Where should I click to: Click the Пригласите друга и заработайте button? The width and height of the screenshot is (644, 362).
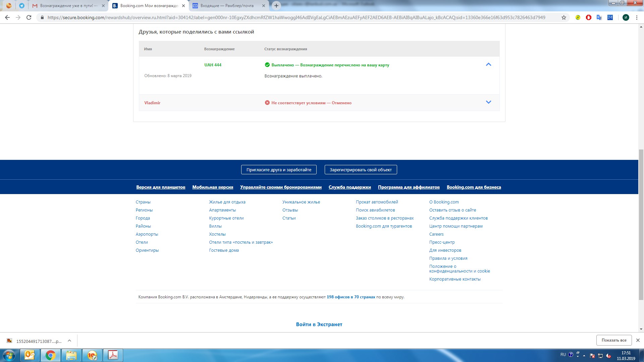coord(279,170)
